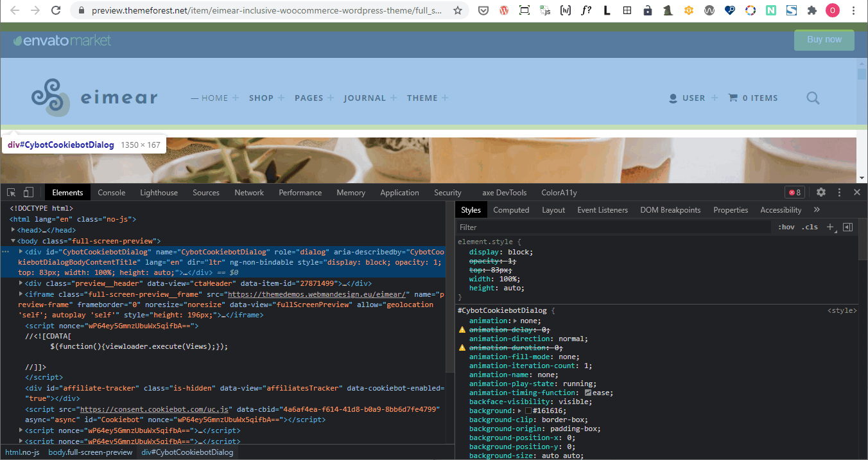868x460 pixels.
Task: Expand the head element node
Action: 14,230
